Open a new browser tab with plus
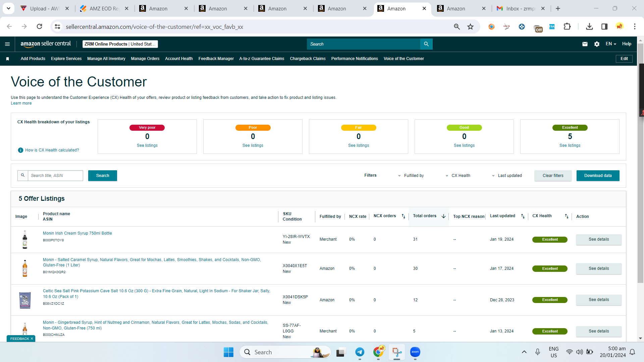Viewport: 644px width, 362px height. (558, 8)
